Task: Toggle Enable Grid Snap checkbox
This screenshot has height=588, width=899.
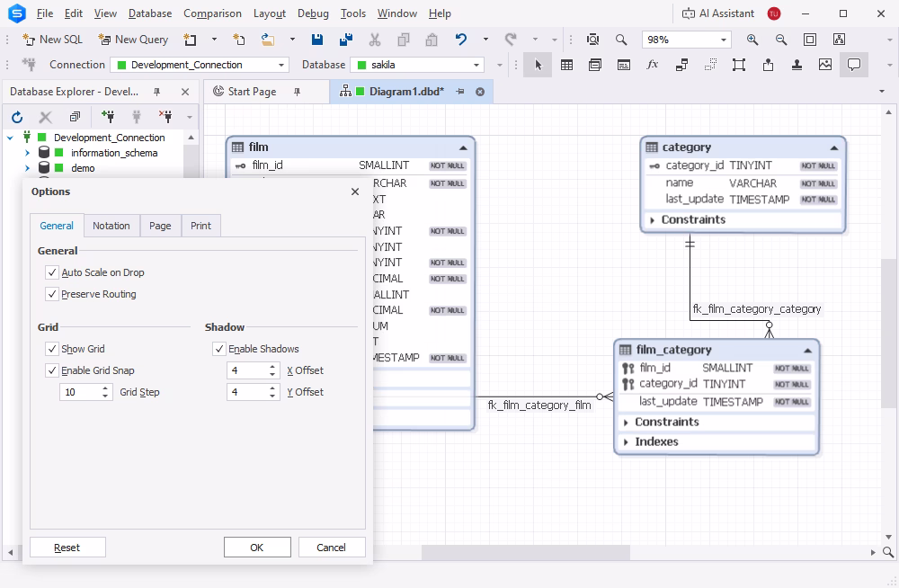Action: tap(52, 370)
